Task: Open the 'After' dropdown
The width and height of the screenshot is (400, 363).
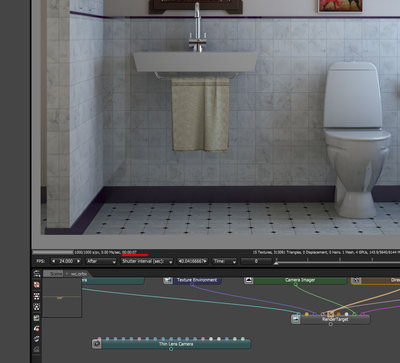Action: click(x=101, y=261)
